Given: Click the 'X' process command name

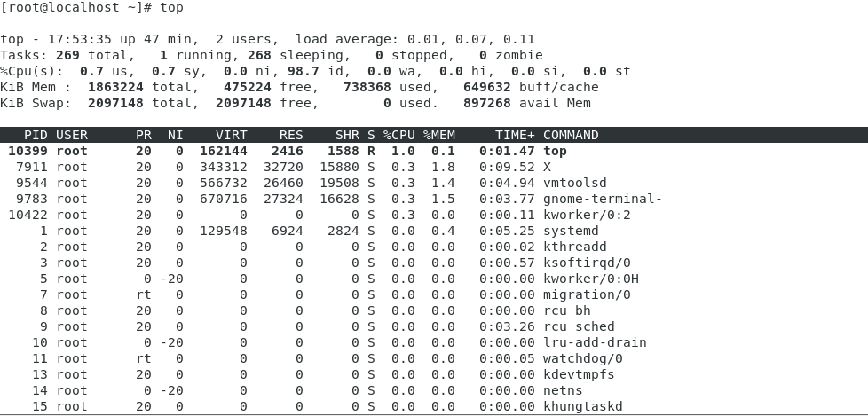Looking at the screenshot, I should coord(547,167).
